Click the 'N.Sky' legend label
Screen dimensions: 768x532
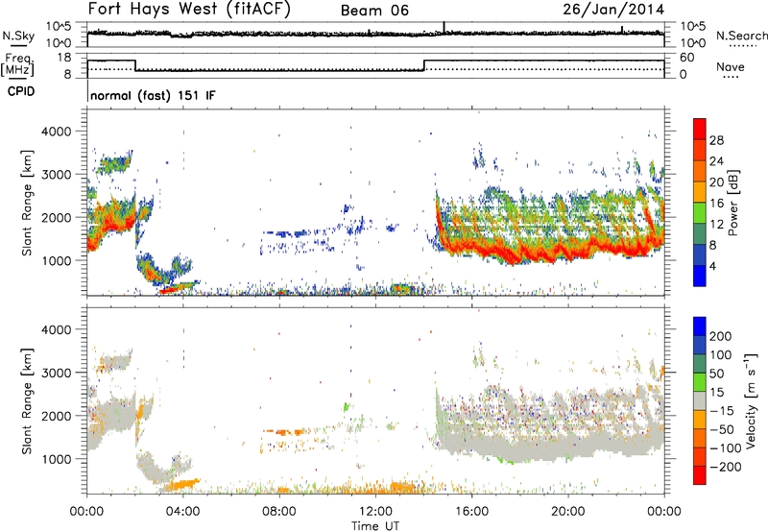point(18,36)
